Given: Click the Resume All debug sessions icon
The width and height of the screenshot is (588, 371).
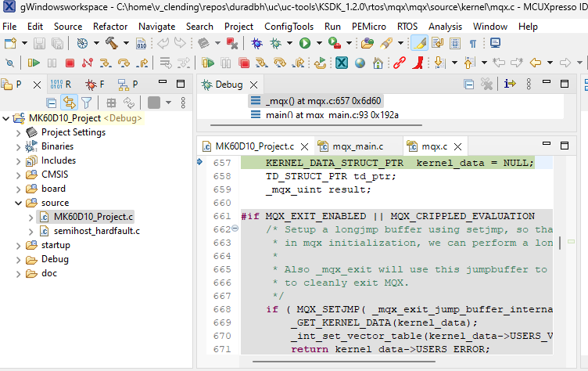Looking at the screenshot, I should click(207, 63).
